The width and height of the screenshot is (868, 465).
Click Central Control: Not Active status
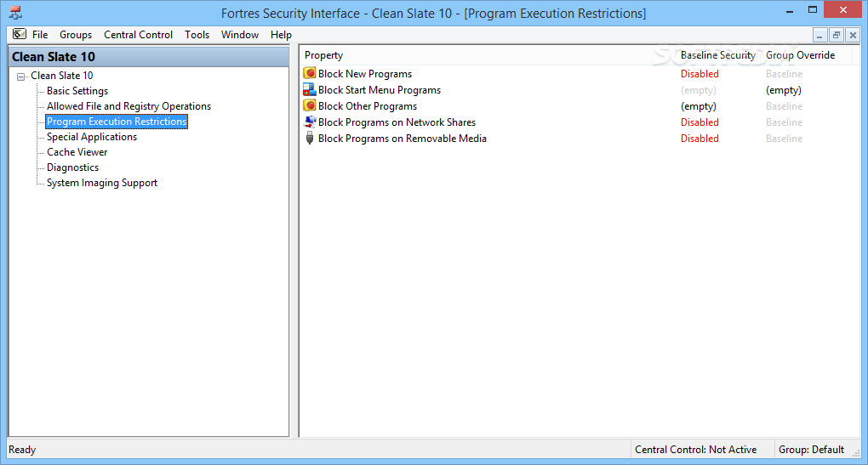click(696, 450)
